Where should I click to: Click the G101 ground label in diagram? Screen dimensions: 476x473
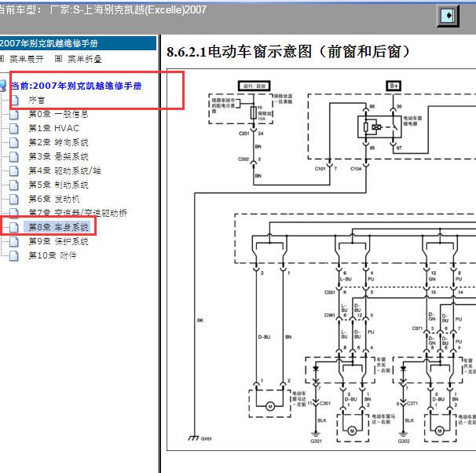(206, 438)
